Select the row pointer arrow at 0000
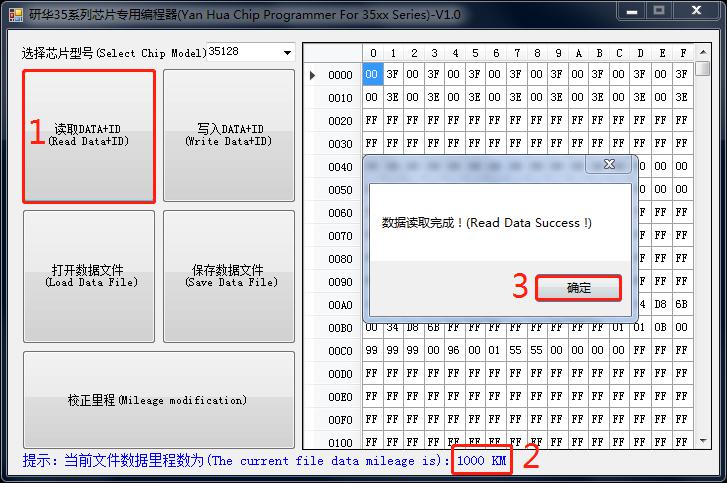Image resolution: width=727 pixels, height=483 pixels. (312, 75)
